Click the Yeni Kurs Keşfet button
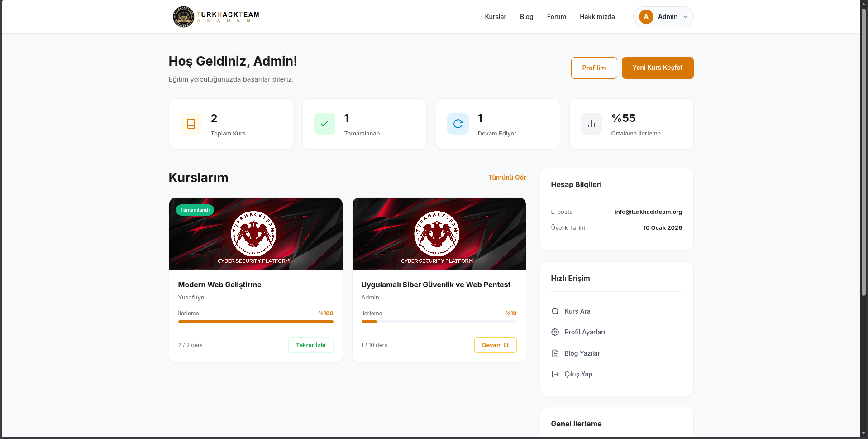This screenshot has height=439, width=868. pyautogui.click(x=657, y=68)
